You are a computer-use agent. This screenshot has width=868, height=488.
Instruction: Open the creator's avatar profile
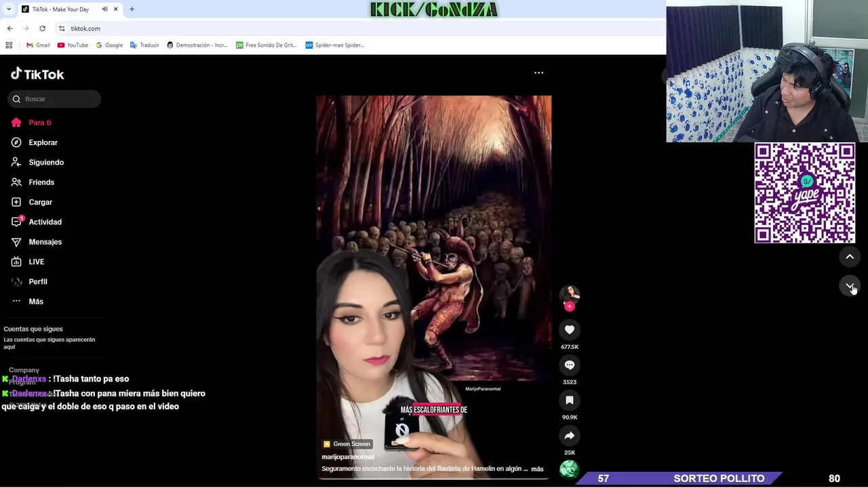pos(570,294)
